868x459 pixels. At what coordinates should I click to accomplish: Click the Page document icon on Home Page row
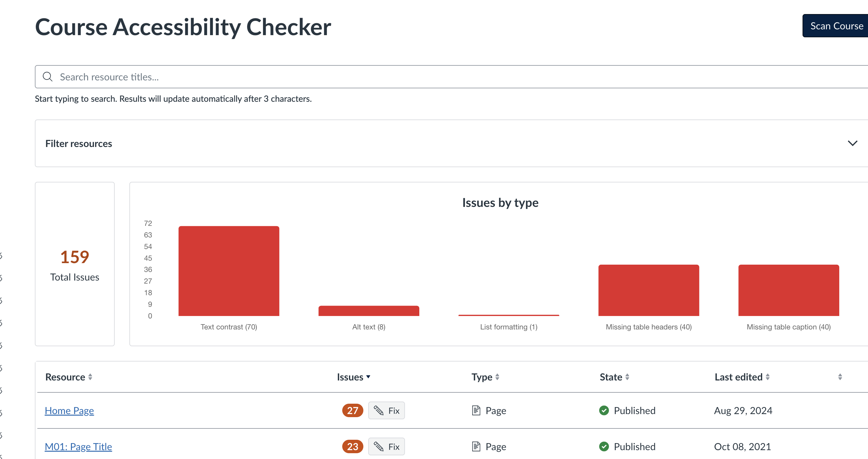coord(476,410)
